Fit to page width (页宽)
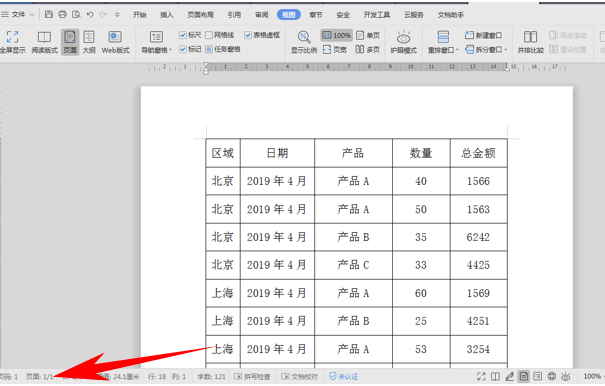 [x=335, y=49]
